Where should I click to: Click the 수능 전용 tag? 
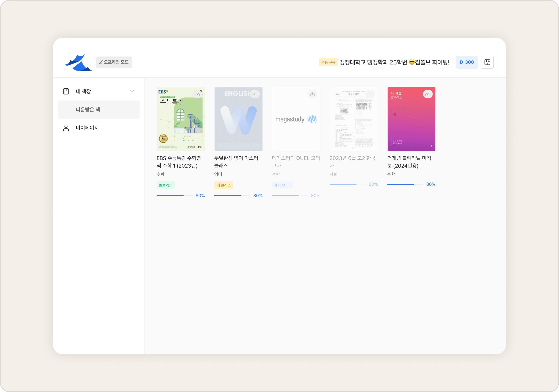click(x=328, y=62)
